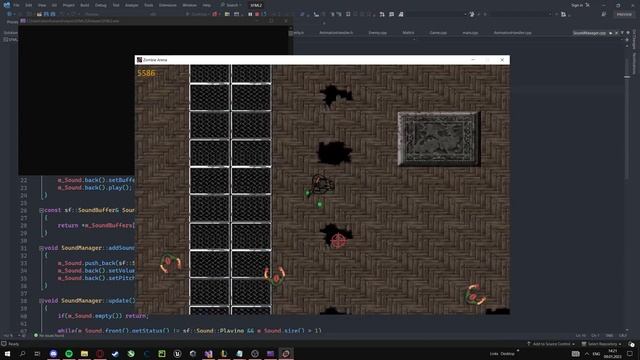Click the Pause debugging icon

pyautogui.click(x=250, y=14)
